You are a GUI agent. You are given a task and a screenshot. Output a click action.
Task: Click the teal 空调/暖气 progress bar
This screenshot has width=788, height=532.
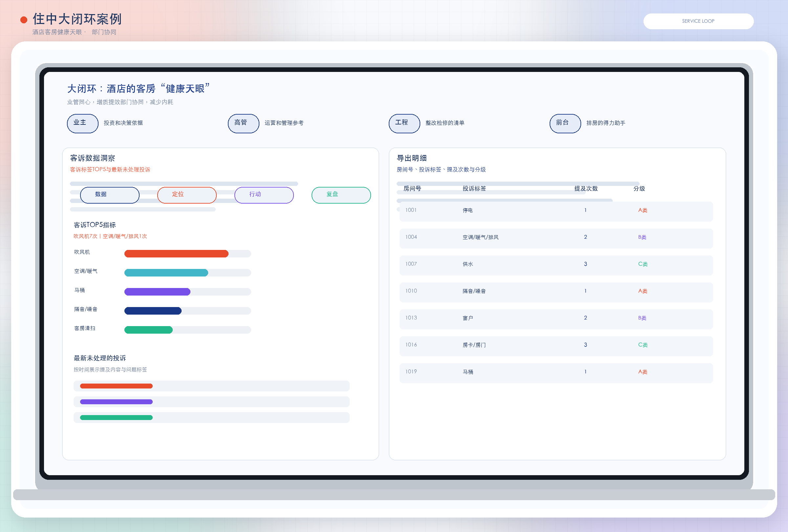[166, 273]
